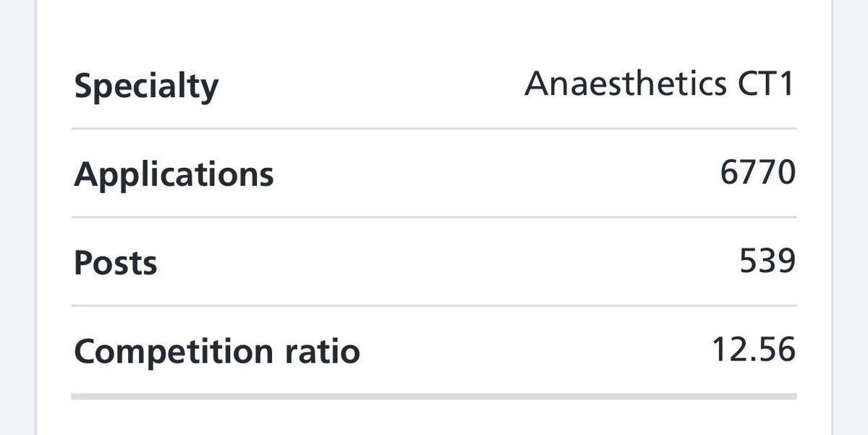Select the 539 posts figure

pos(767,262)
